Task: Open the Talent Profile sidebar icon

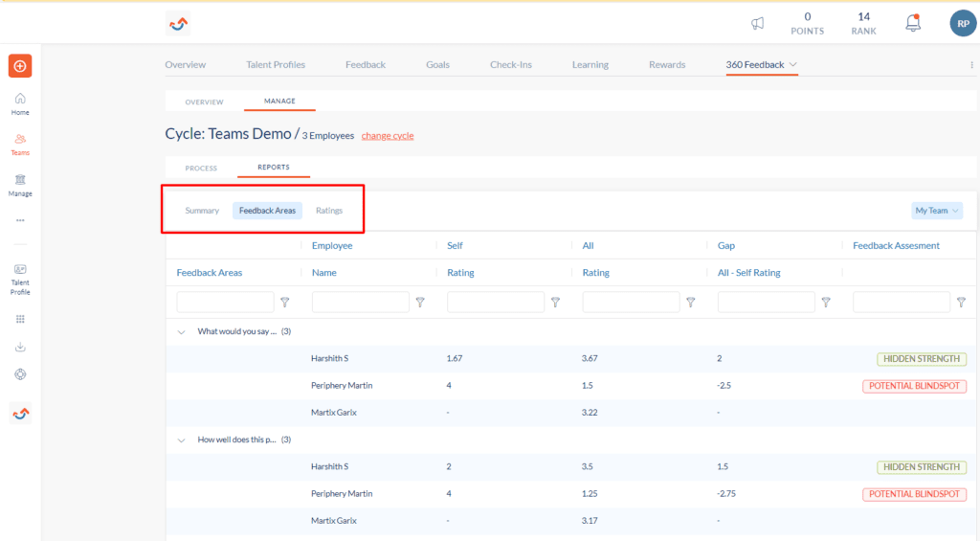Action: 20,280
